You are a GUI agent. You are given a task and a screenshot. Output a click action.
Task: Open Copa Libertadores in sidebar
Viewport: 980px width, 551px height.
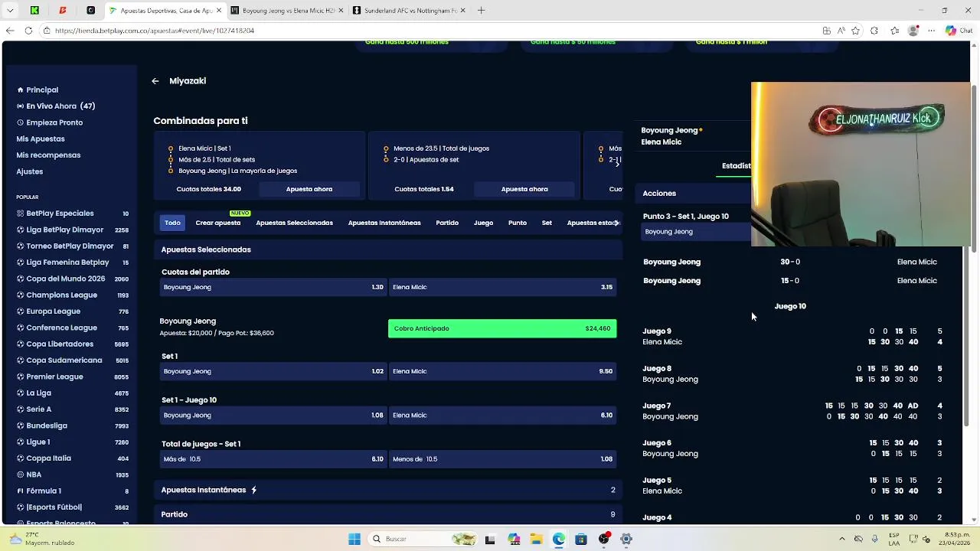tap(72, 344)
